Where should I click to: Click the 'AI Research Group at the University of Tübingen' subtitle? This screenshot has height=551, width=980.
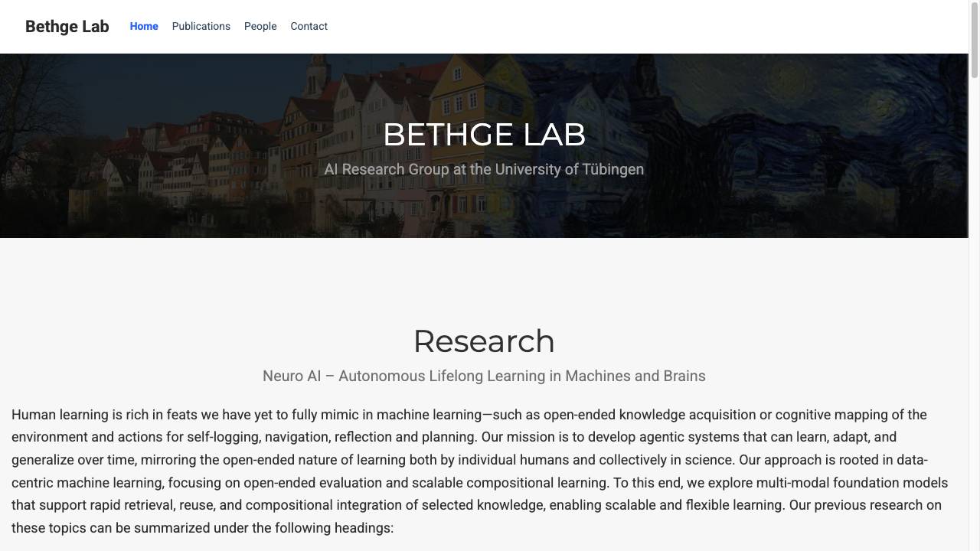pos(484,169)
